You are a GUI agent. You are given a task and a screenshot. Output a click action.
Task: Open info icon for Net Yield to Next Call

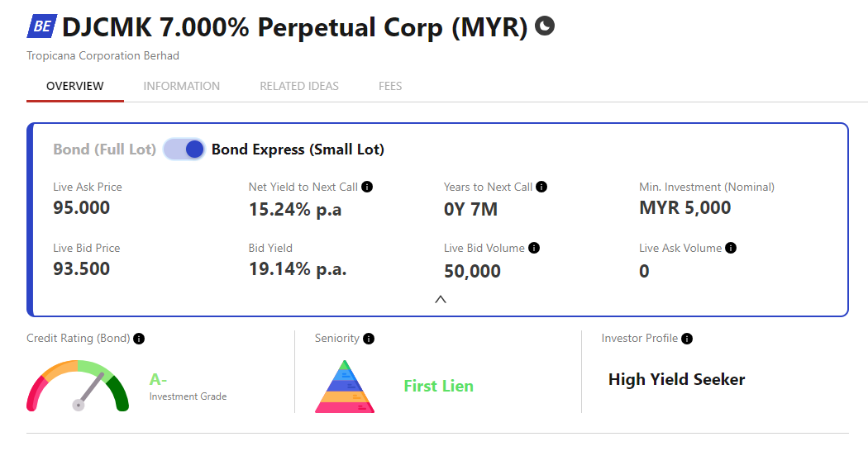coord(367,187)
